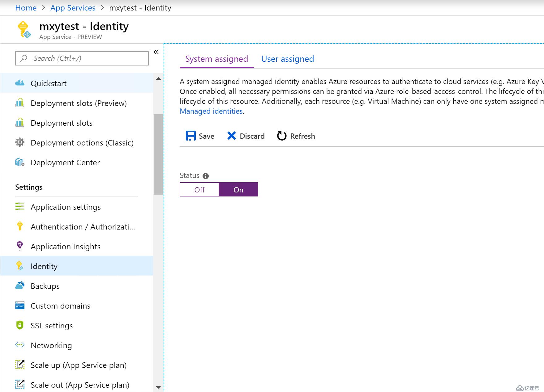
Task: Click the Quickstart cloud icon
Action: [20, 83]
